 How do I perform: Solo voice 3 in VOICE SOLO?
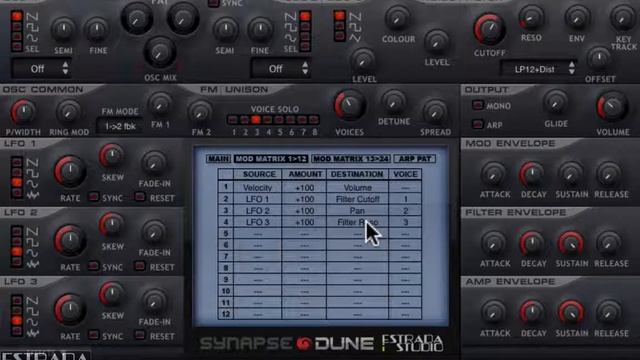click(256, 120)
